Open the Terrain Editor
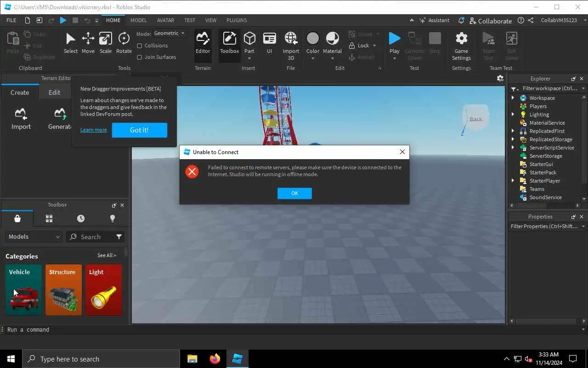The height and width of the screenshot is (368, 588). [203, 43]
